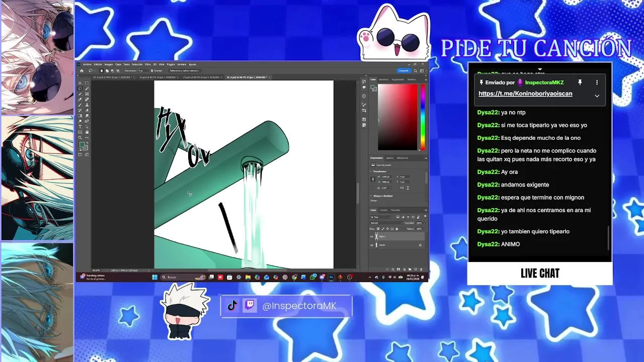Choose Add to selection mode
The width and height of the screenshot is (644, 362).
click(107, 71)
